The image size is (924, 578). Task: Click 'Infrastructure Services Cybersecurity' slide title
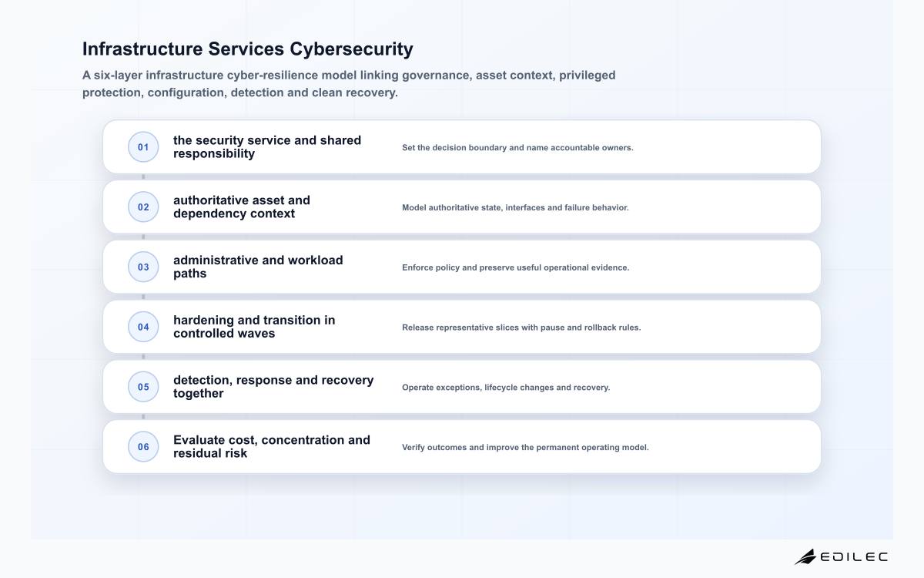tap(248, 49)
